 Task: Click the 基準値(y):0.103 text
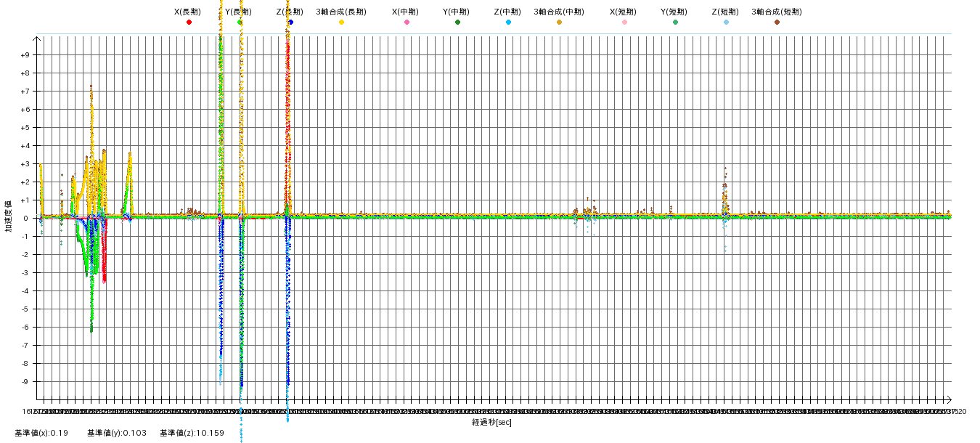coord(117,433)
